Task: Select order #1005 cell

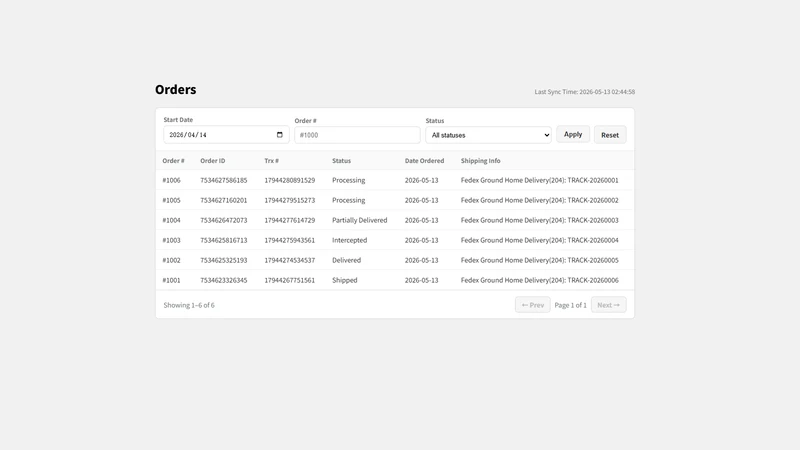Action: point(171,200)
